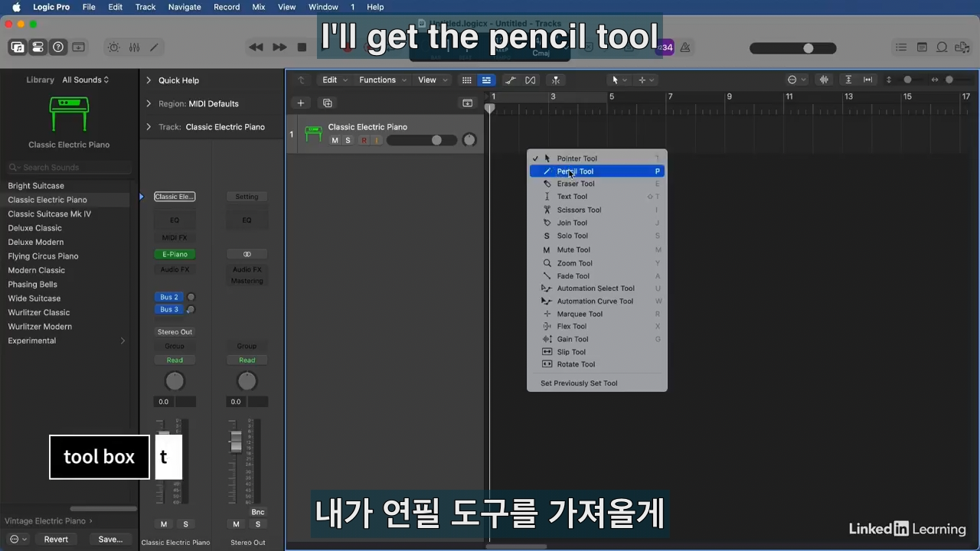Click the Toolbar download-tray icon in control bar

click(x=78, y=47)
